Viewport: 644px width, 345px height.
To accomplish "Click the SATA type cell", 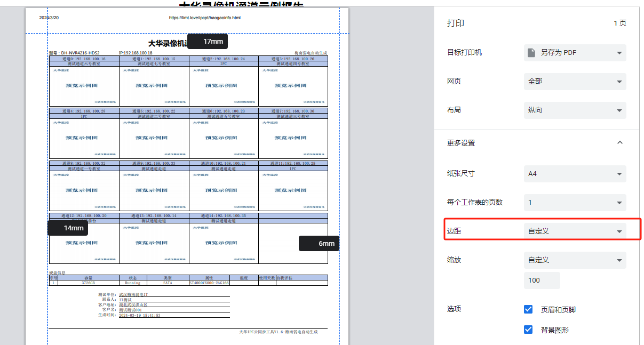I will [x=168, y=283].
